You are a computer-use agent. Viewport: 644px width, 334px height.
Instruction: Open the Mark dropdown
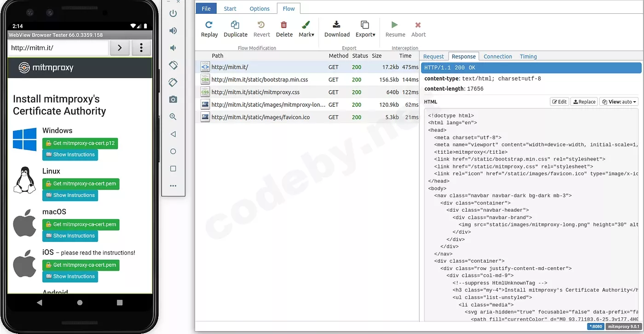click(306, 29)
